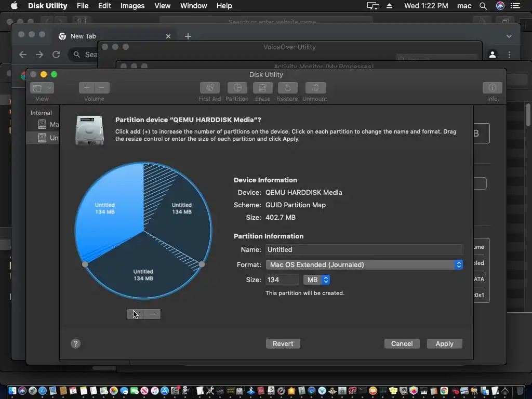
Task: Click the add partition plus button below pie chart
Action: coord(135,314)
